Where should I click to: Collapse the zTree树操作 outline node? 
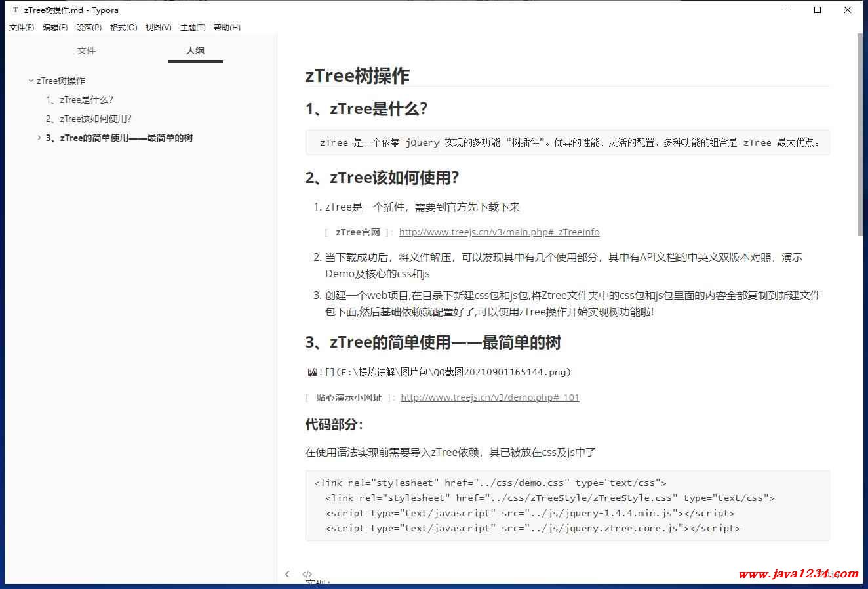(x=31, y=81)
